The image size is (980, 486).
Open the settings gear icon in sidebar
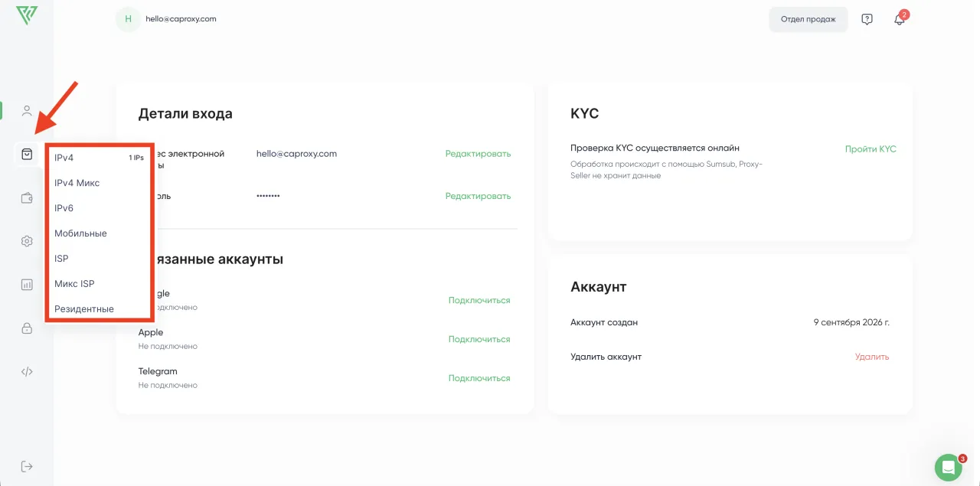(x=27, y=241)
